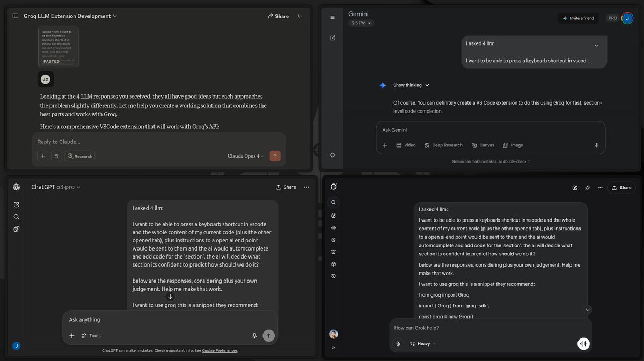Click the PRO badge in Gemini
Screen dimensions: 644x361
[x=612, y=18]
